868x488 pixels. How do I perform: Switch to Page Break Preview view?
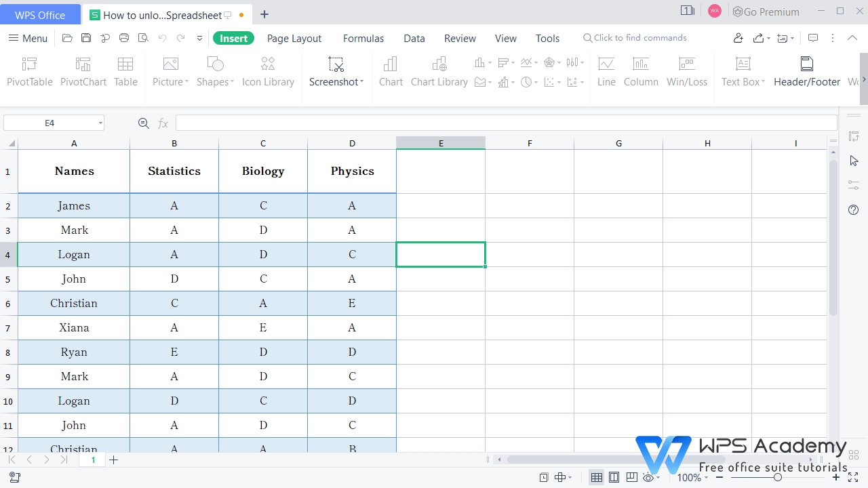click(632, 477)
